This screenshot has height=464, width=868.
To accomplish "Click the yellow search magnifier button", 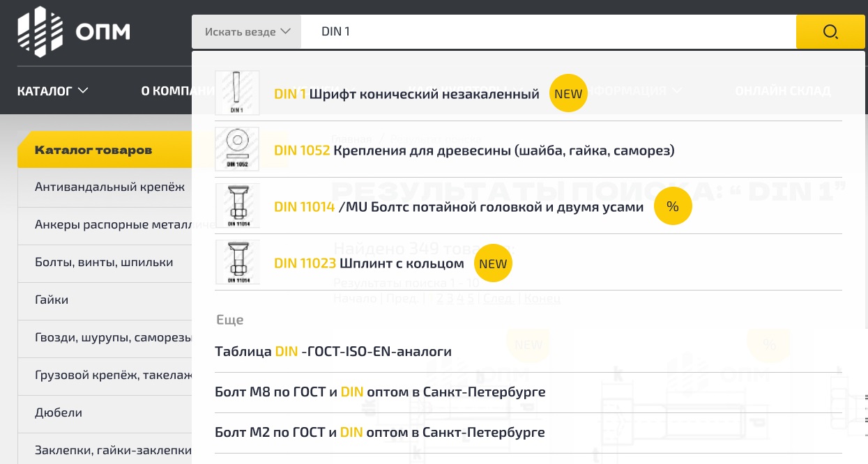I will (830, 32).
